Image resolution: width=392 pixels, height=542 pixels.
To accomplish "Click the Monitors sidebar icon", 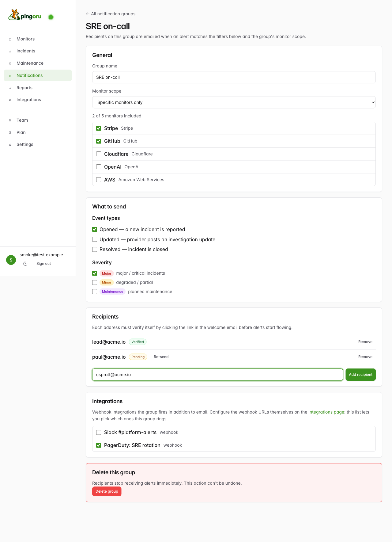I will tap(10, 39).
